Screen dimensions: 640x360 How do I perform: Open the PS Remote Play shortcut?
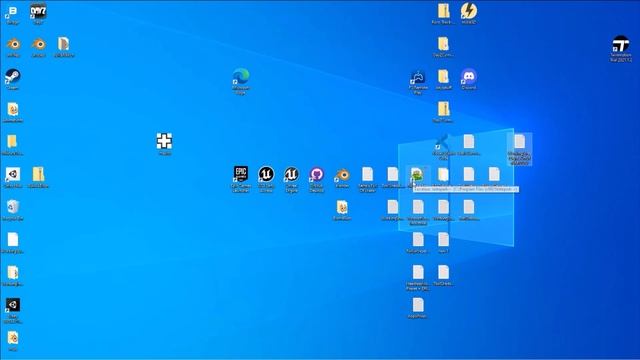pos(418,77)
